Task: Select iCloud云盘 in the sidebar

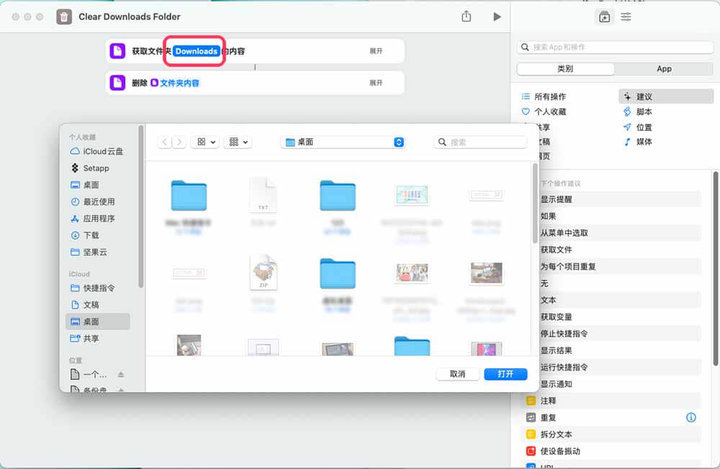Action: pyautogui.click(x=96, y=151)
